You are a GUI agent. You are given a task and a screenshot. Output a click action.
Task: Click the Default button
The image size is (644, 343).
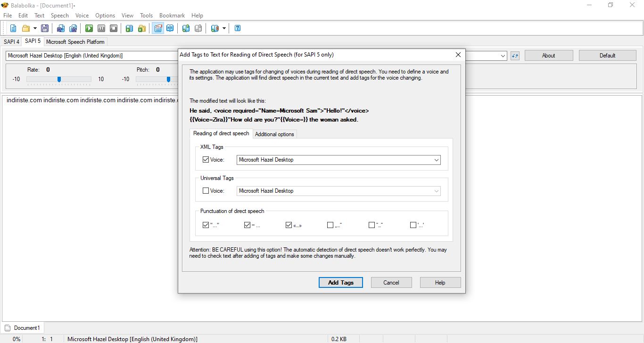click(x=608, y=56)
